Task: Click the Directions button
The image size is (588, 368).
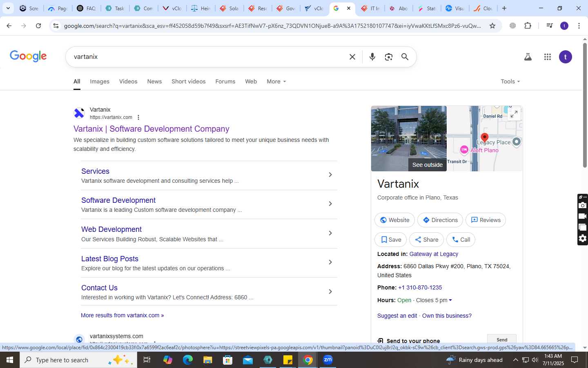Action: pyautogui.click(x=440, y=220)
